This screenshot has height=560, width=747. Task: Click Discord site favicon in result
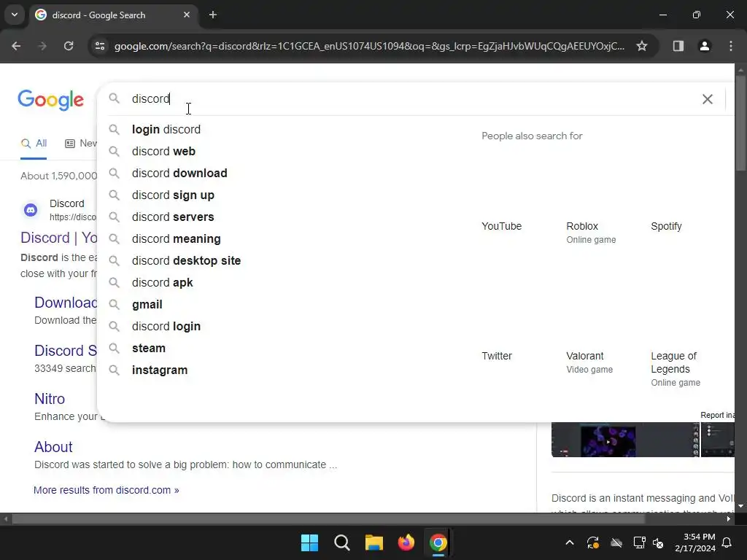point(31,209)
